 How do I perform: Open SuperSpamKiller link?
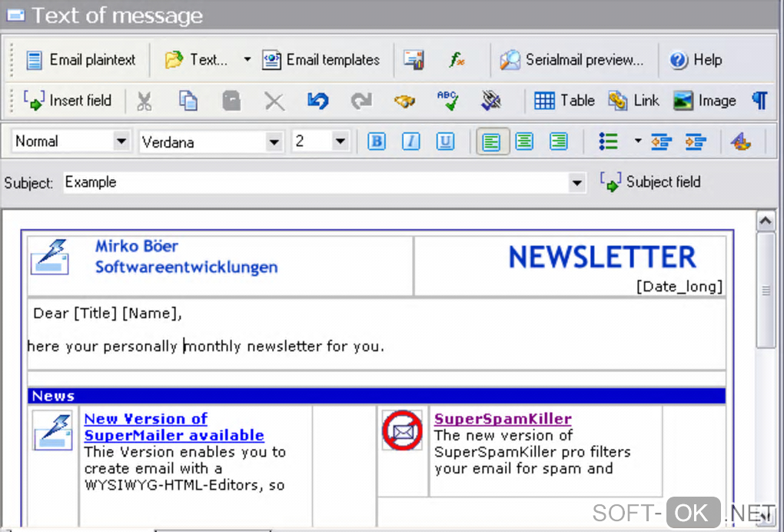(x=503, y=419)
